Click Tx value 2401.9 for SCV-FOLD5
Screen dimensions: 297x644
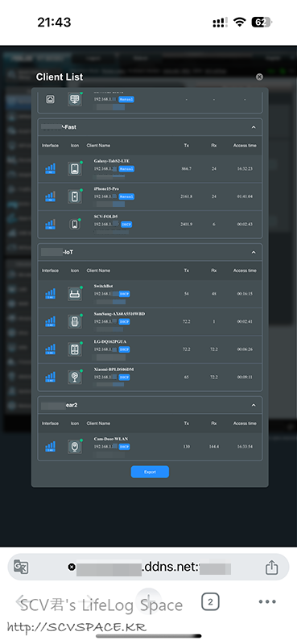coord(187,225)
